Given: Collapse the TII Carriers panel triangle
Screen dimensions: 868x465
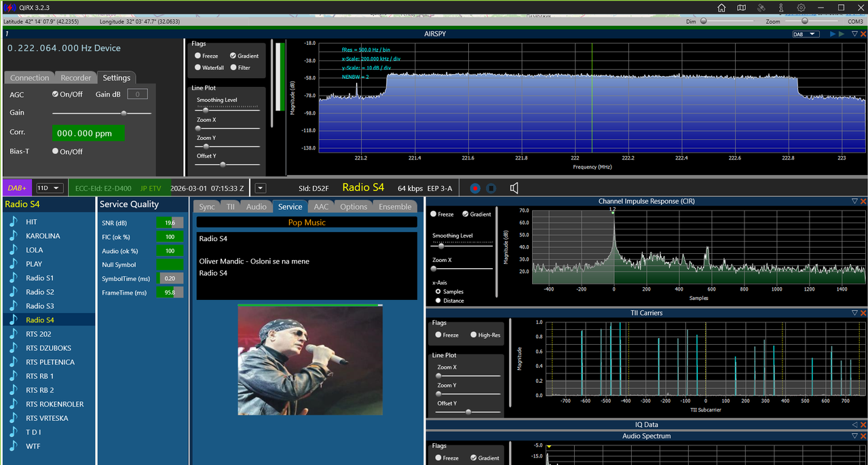Looking at the screenshot, I should point(854,313).
